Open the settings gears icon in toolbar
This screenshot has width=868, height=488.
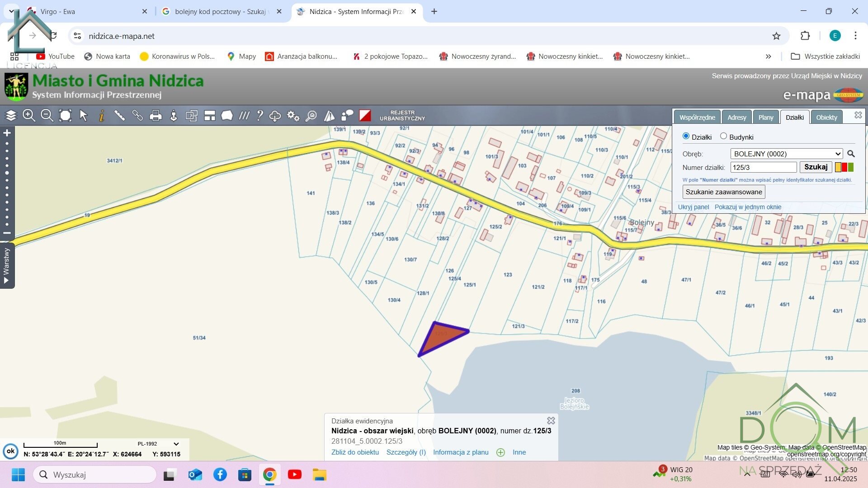click(x=293, y=116)
